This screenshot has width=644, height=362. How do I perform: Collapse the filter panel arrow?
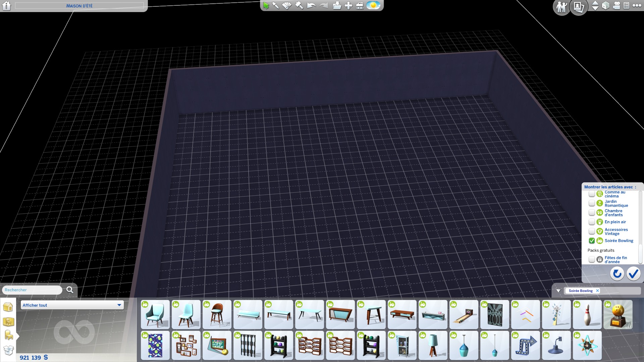pyautogui.click(x=558, y=291)
